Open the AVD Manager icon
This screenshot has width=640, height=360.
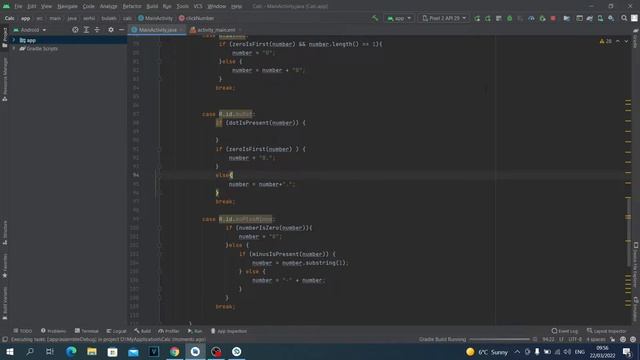tap(600, 18)
